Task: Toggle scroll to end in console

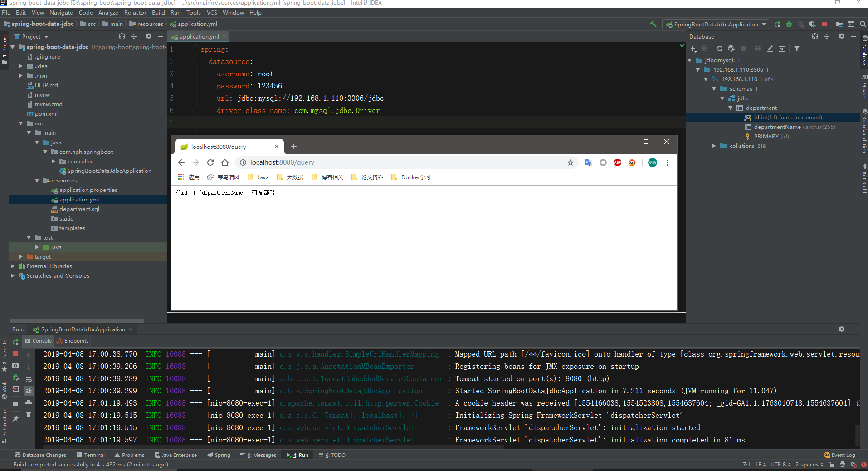Action: [29, 391]
